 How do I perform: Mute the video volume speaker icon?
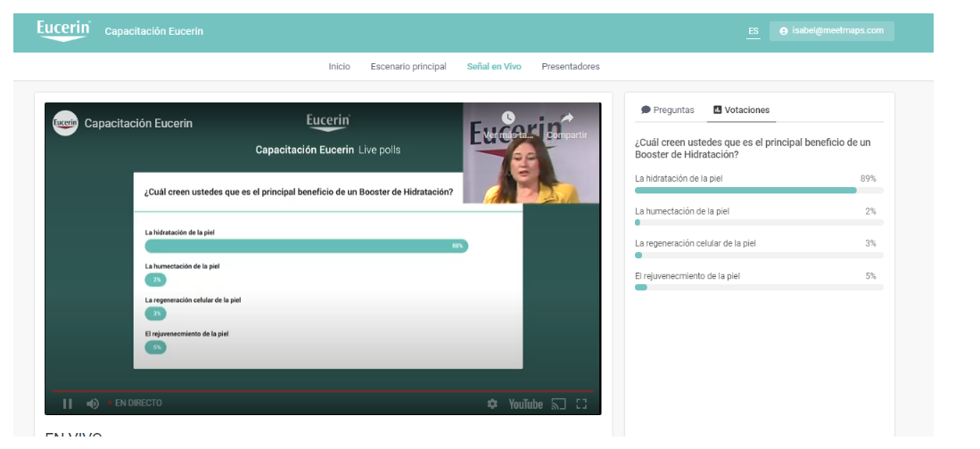[x=93, y=404]
